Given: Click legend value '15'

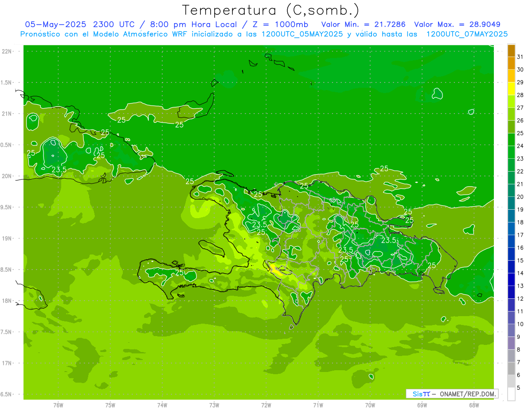Looking at the screenshot, I should (520, 260).
